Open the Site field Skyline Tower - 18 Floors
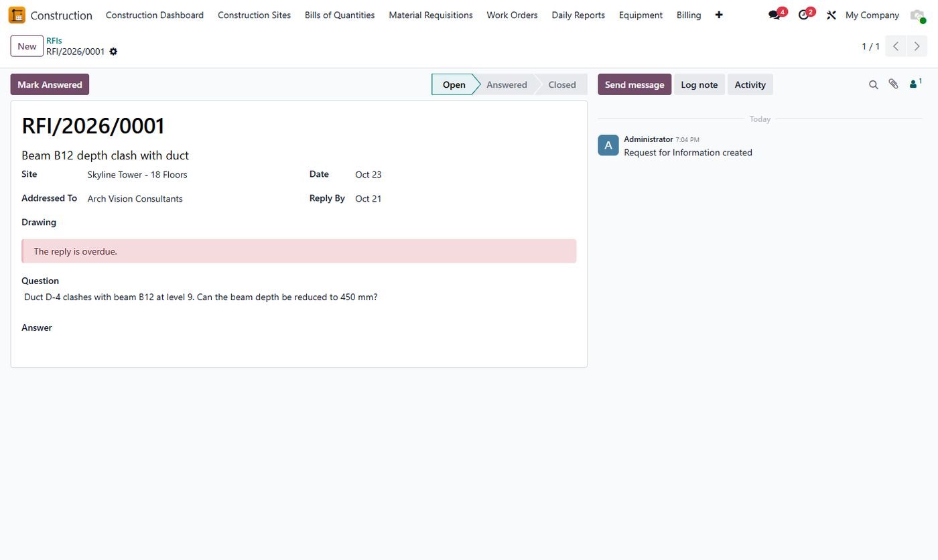This screenshot has height=560, width=938. point(137,175)
